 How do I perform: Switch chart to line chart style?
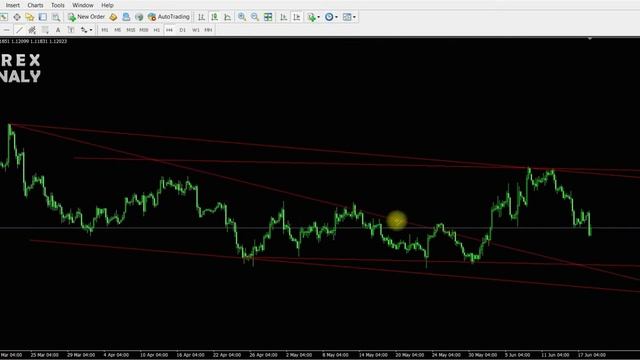[227, 17]
